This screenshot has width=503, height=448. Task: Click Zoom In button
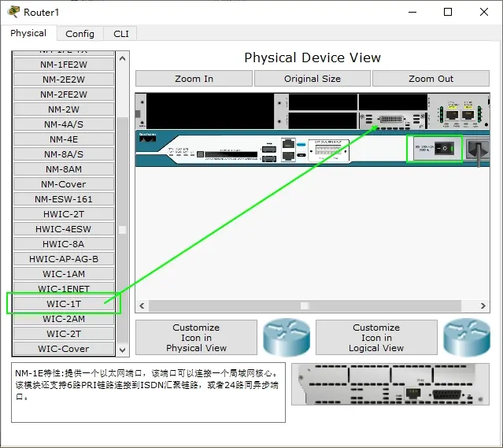tap(194, 79)
